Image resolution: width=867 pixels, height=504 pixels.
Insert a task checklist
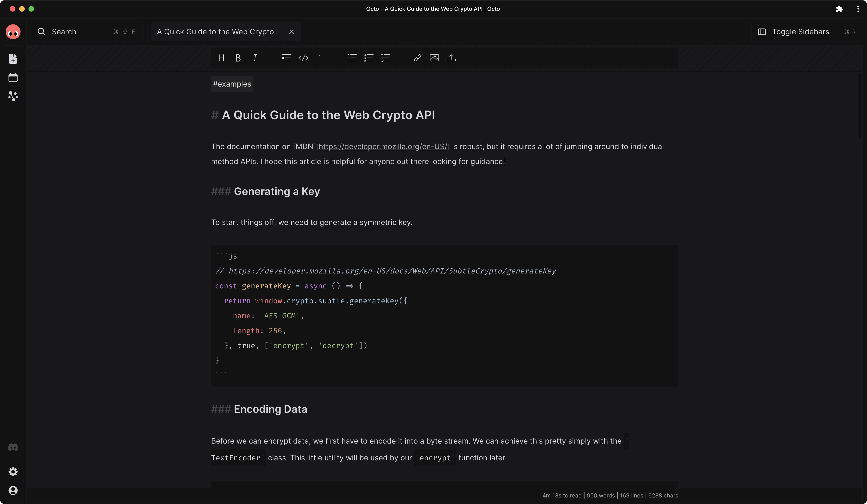[386, 58]
